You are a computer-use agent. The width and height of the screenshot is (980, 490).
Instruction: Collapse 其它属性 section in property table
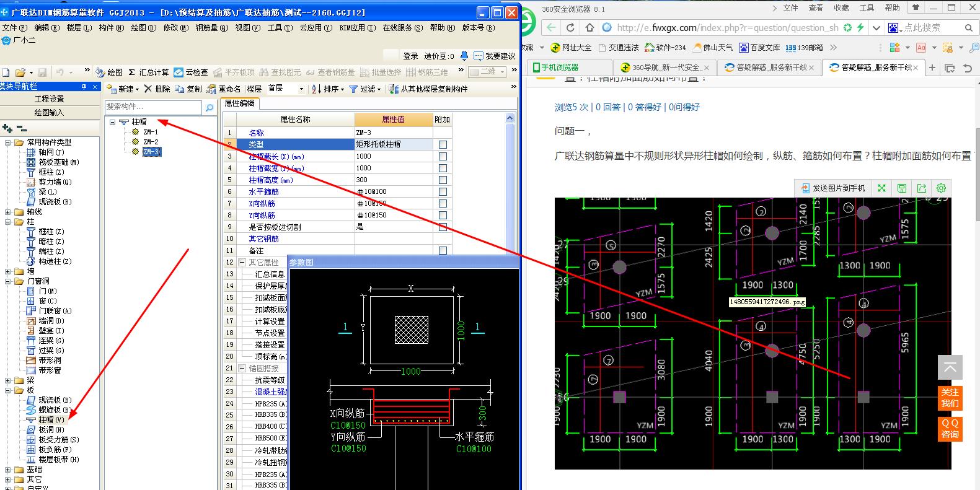[x=242, y=263]
